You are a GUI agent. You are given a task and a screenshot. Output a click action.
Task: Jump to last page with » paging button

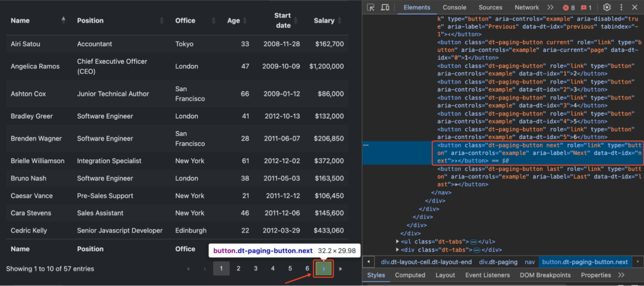(340, 268)
